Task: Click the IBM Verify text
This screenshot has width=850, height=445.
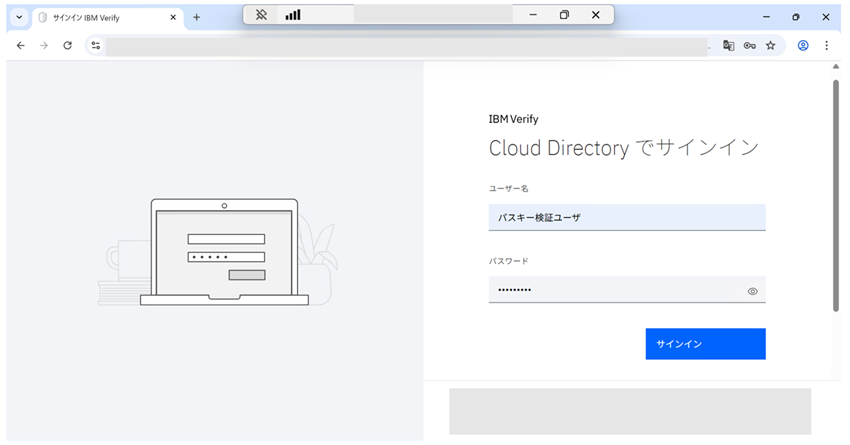Action: [x=513, y=119]
